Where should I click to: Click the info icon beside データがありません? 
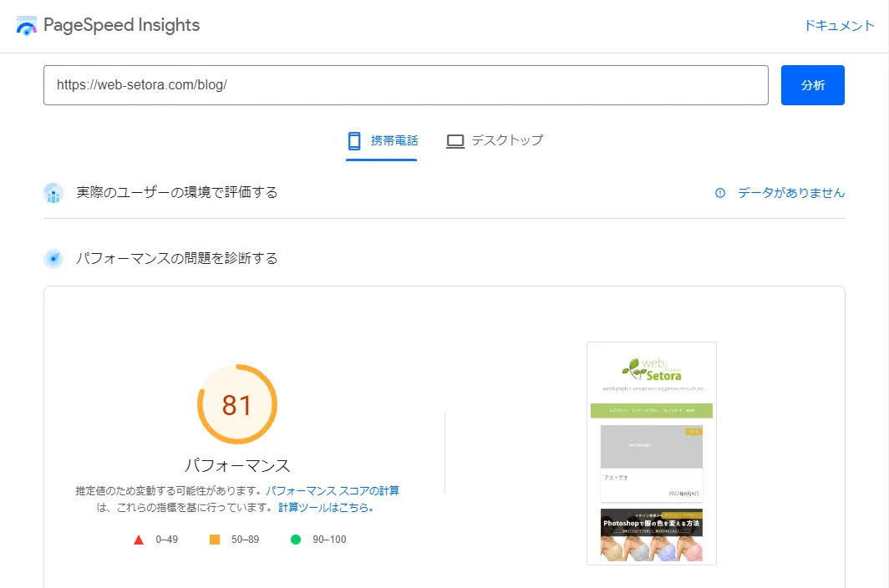point(720,193)
